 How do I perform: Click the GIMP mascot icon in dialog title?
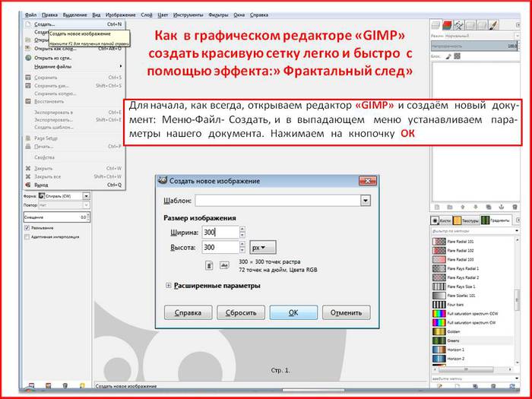(x=163, y=181)
